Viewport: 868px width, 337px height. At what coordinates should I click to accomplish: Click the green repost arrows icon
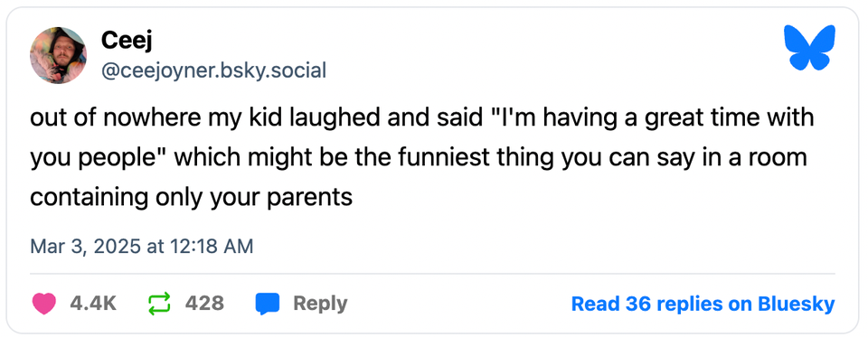159,304
